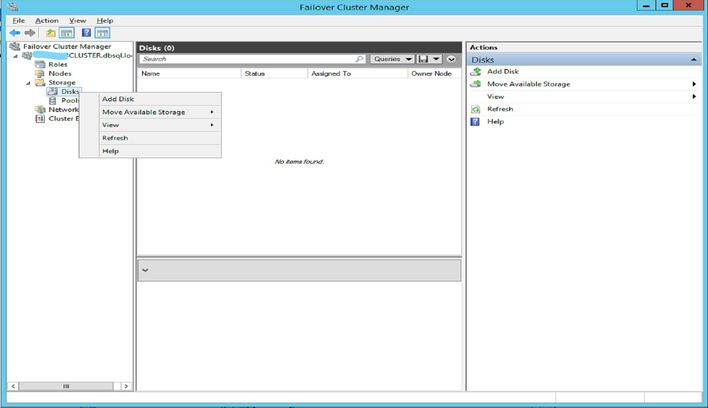The height and width of the screenshot is (408, 708).
Task: Click the Roles tree icon
Action: 40,65
